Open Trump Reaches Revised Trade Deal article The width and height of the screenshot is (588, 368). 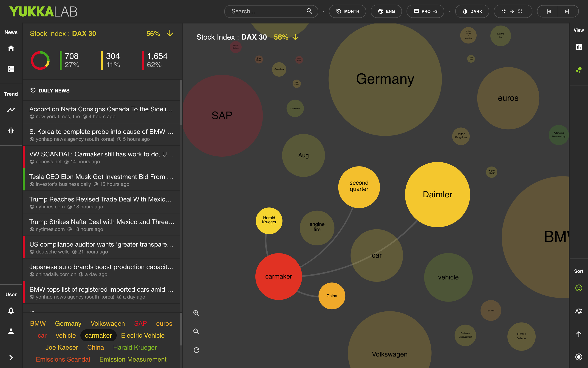(101, 202)
